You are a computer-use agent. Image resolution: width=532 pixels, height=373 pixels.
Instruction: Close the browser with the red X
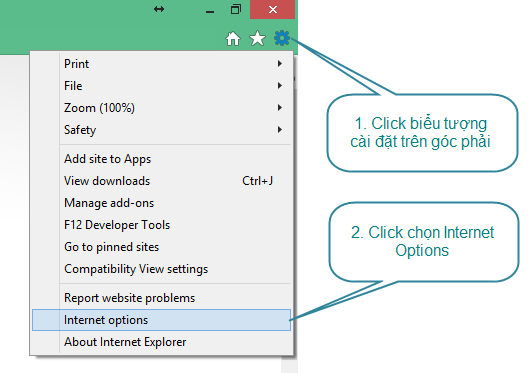coord(272,10)
